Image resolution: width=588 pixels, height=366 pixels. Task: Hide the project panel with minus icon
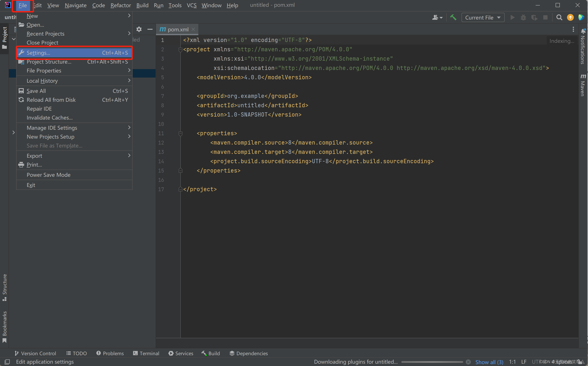(150, 29)
